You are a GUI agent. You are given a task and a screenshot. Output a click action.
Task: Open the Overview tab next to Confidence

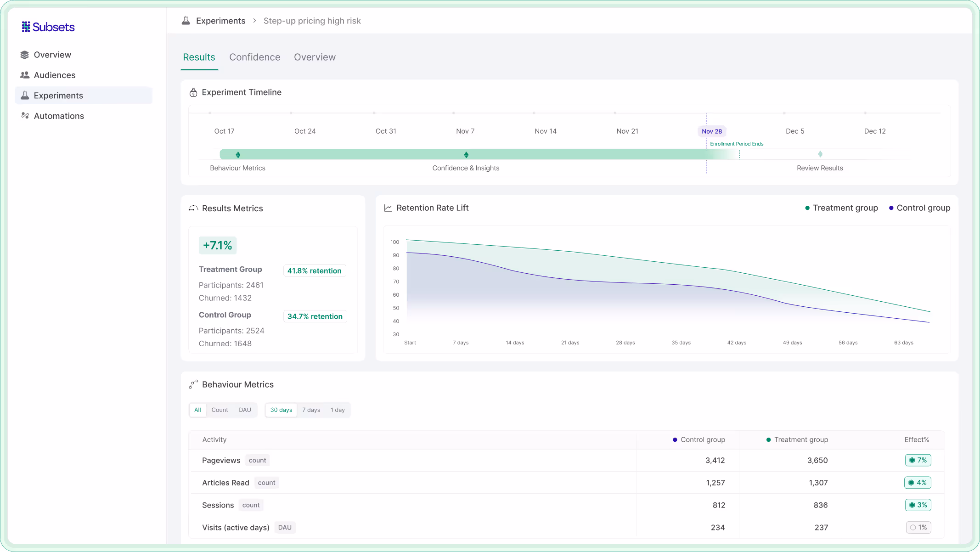click(x=315, y=57)
